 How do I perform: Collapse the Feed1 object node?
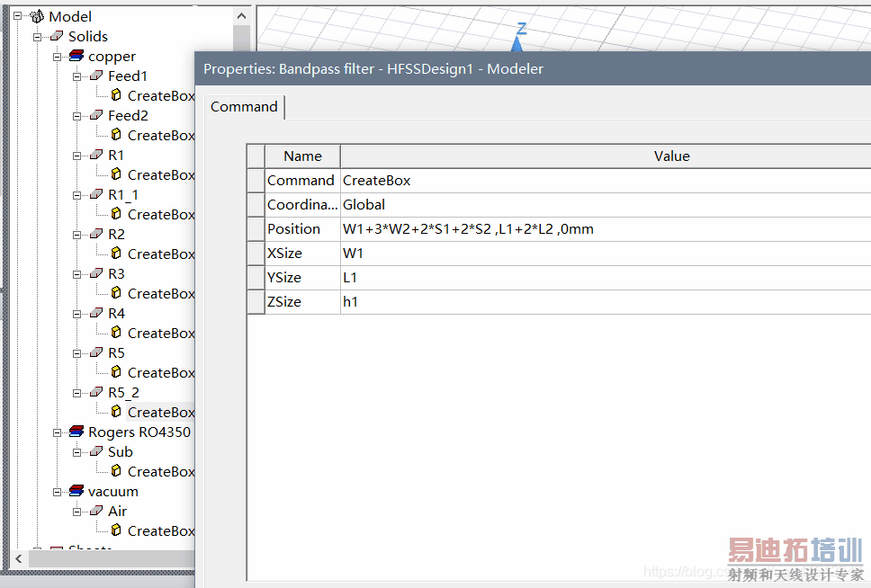click(x=76, y=76)
